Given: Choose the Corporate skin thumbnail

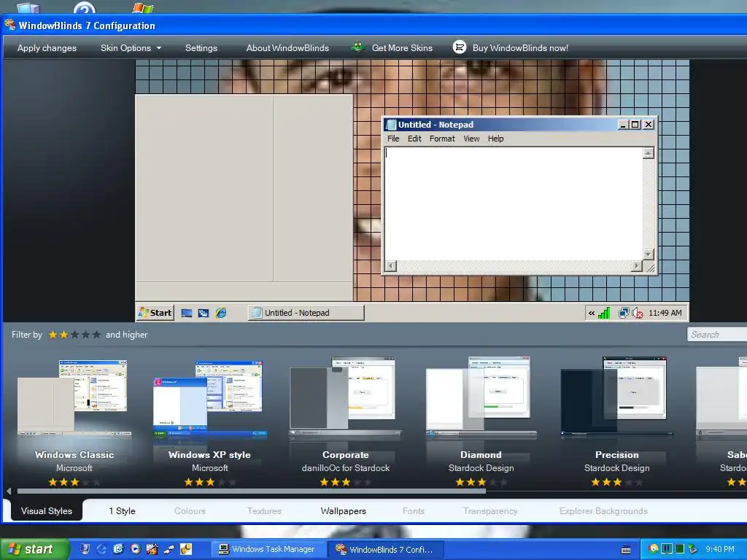Looking at the screenshot, I should point(345,398).
